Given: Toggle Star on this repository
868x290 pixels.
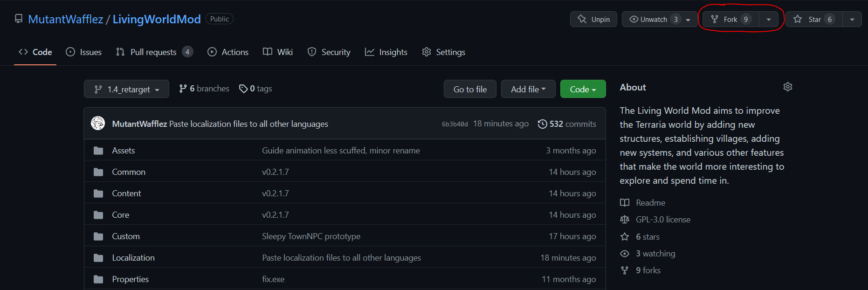Looking at the screenshot, I should click(x=814, y=19).
